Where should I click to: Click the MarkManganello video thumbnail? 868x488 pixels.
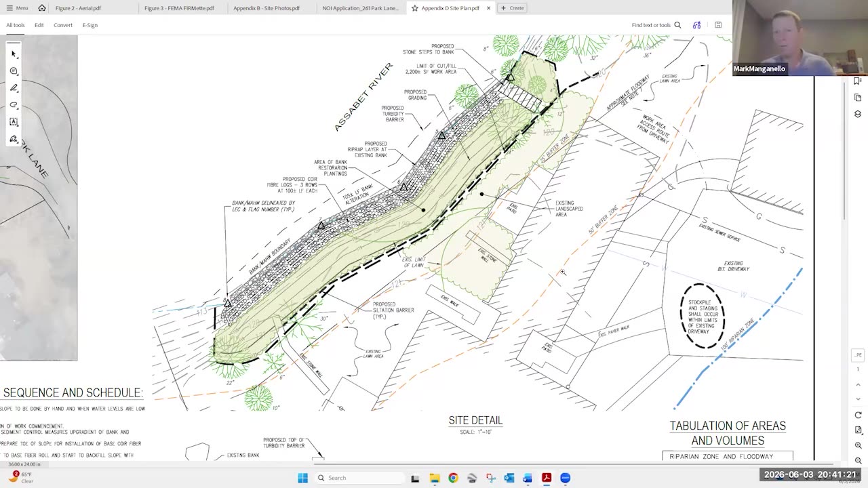tap(800, 37)
